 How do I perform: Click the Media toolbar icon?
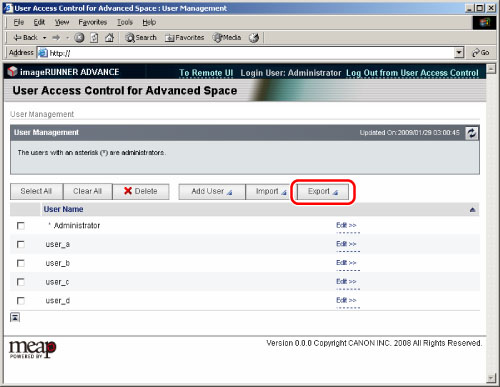point(227,38)
